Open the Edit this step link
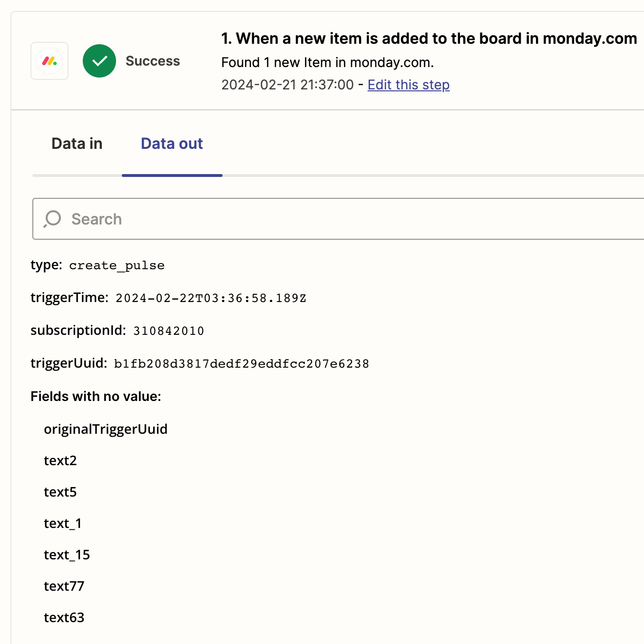Screen dimensions: 644x644 coord(409,85)
